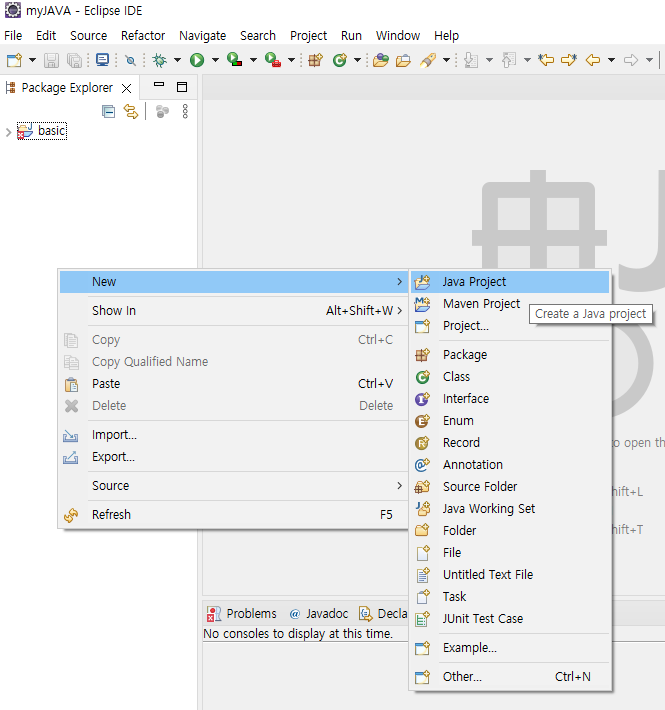Screen dimensions: 665x710
Task: Select Untitled Text File in the New submenu
Action: (510, 575)
